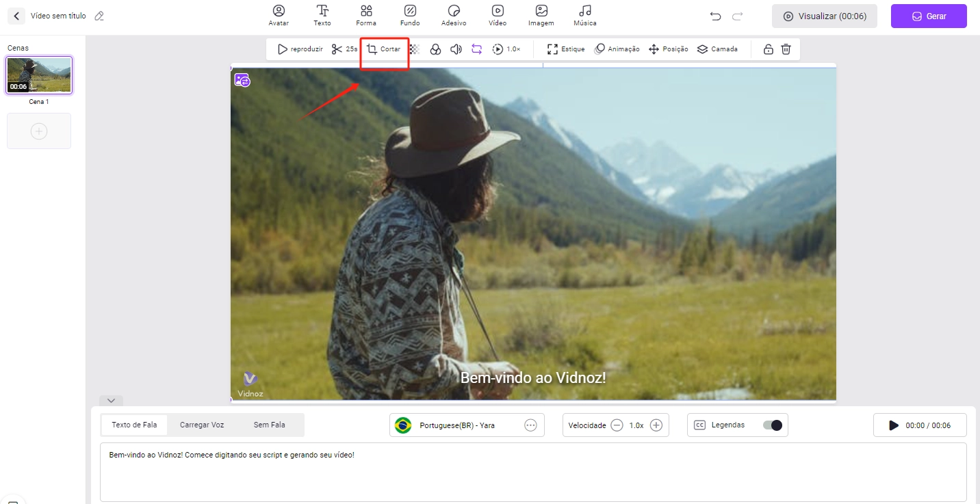Open voice options ellipsis icon
This screenshot has width=980, height=504.
point(530,425)
